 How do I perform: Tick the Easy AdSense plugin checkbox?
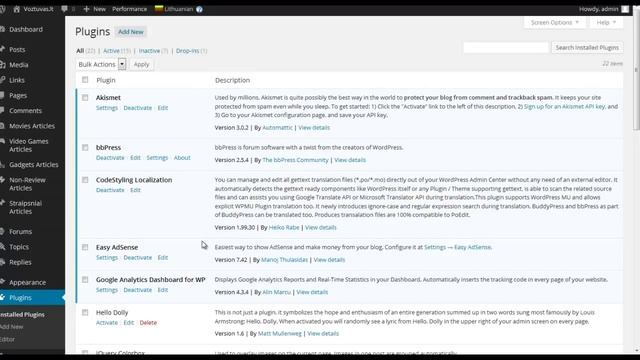tap(85, 247)
